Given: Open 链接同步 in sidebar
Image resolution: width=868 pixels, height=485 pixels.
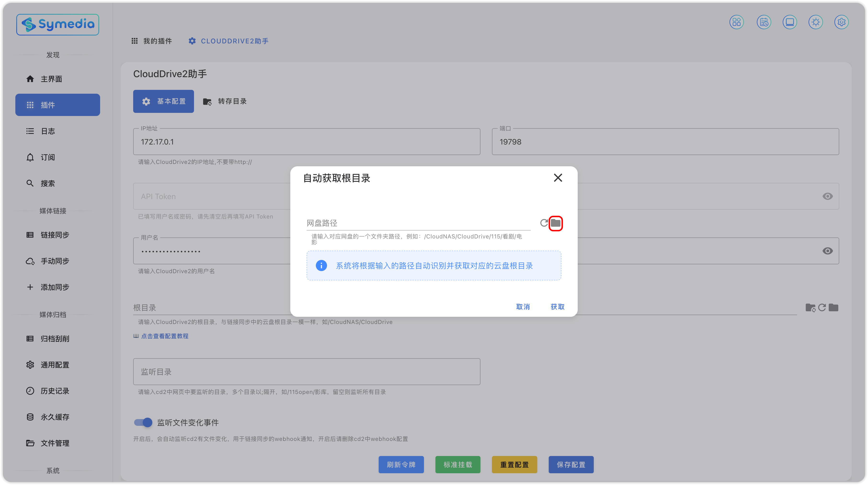Looking at the screenshot, I should 55,235.
